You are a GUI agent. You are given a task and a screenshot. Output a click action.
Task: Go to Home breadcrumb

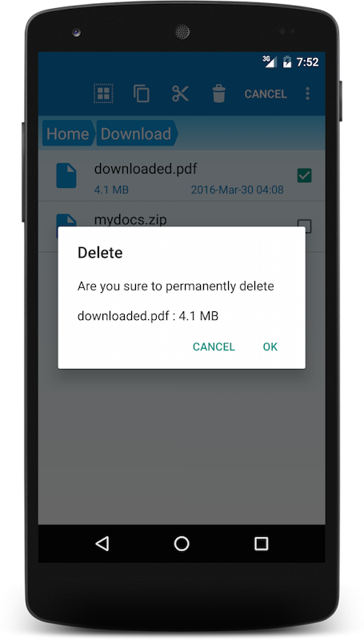click(x=67, y=134)
